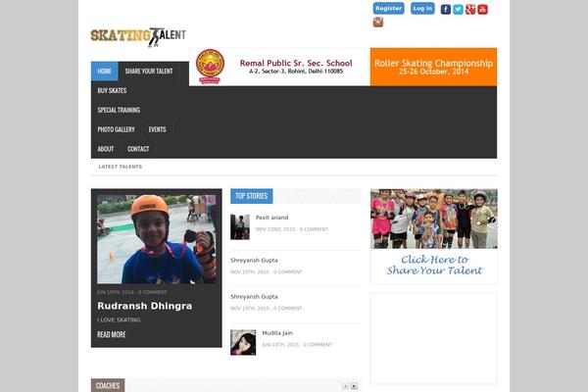
Task: Click Mudita Jain story thumbnail
Action: pyautogui.click(x=243, y=342)
